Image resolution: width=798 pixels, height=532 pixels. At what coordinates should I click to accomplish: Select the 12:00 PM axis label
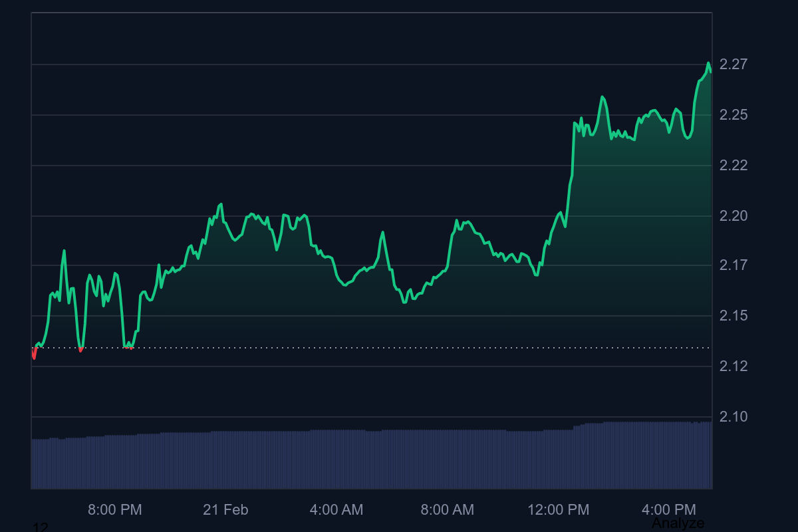[559, 509]
